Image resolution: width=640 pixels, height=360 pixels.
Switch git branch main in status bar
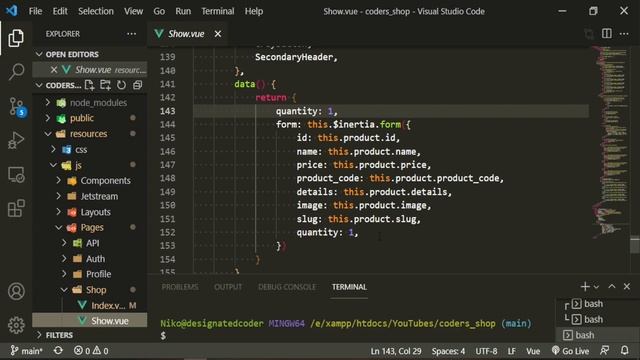click(27, 351)
